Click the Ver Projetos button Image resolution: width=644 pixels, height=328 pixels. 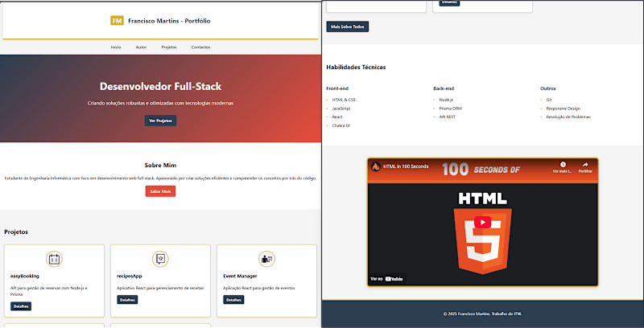point(160,121)
